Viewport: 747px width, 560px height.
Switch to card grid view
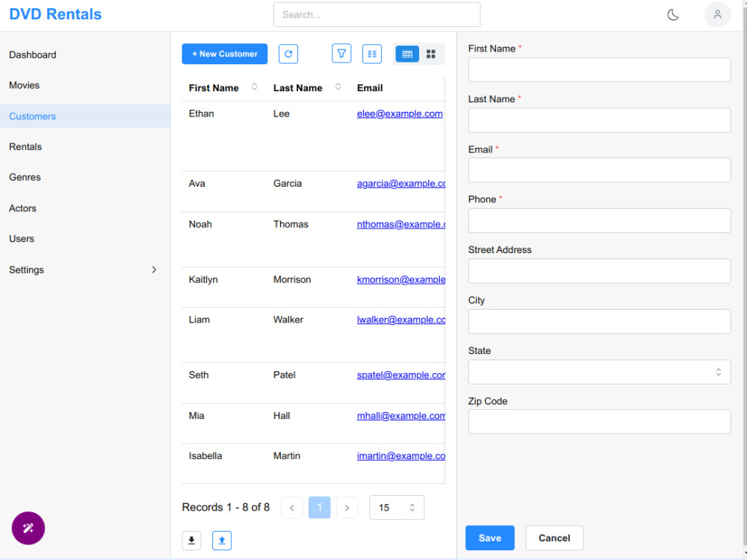pyautogui.click(x=431, y=54)
